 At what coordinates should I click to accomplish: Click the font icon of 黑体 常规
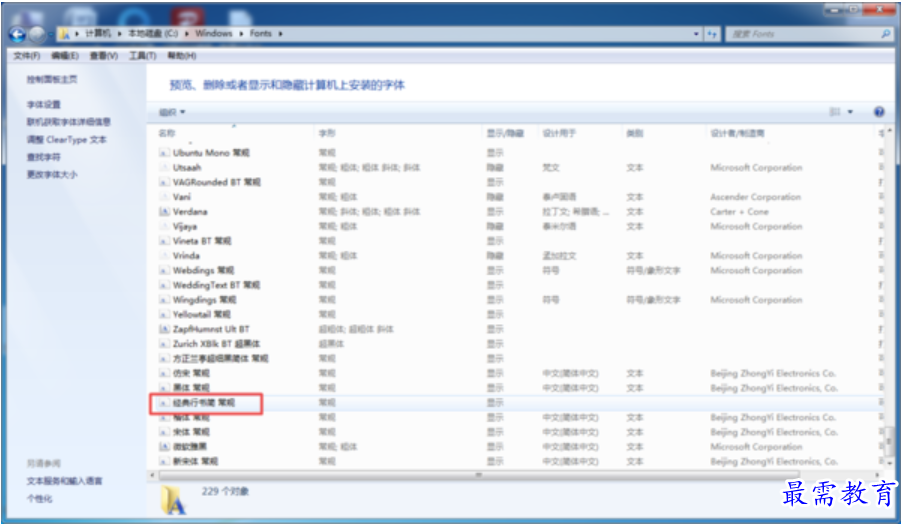164,388
